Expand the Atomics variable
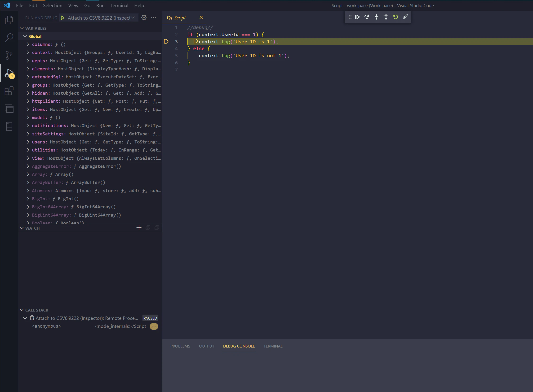 28,191
